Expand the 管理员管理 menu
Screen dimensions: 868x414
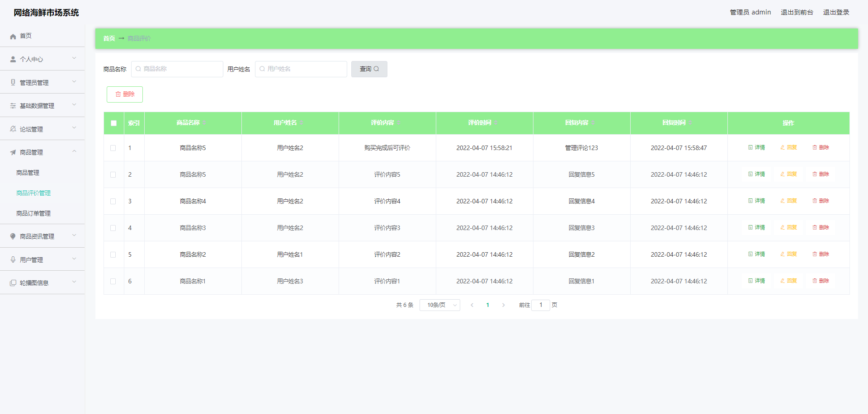tap(42, 82)
